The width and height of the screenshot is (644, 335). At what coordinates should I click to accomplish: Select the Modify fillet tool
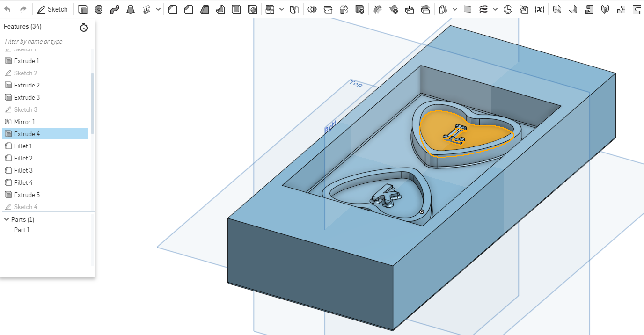[x=378, y=9]
